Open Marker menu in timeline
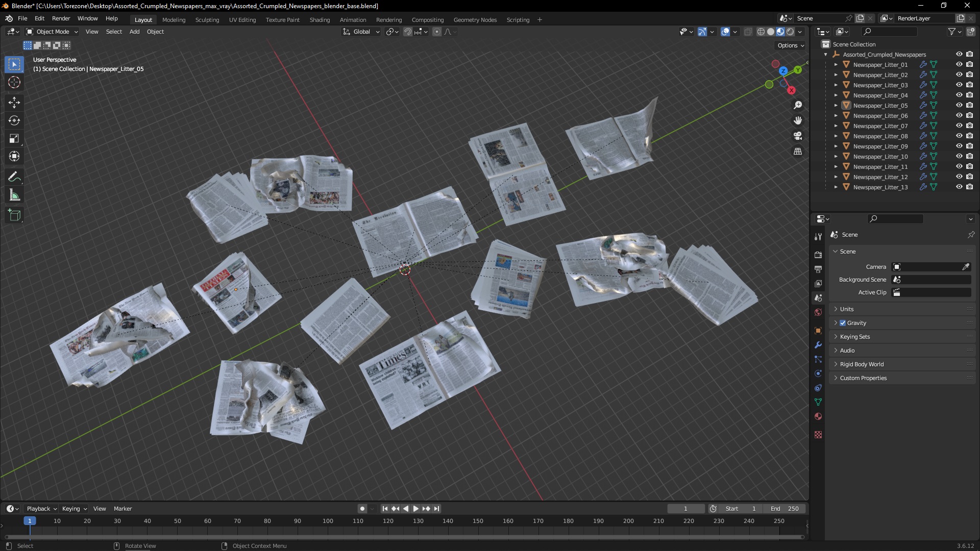 pyautogui.click(x=122, y=509)
